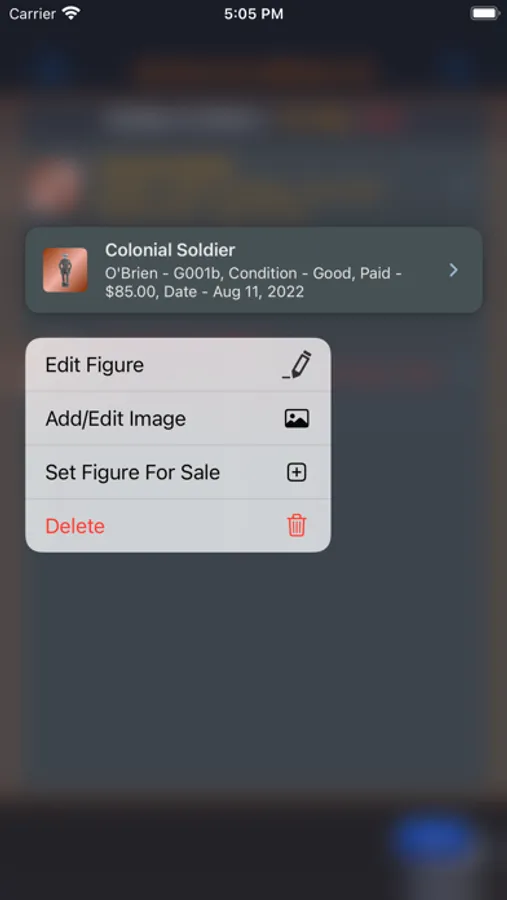Viewport: 507px width, 900px height.
Task: Select Set Figure For Sale option
Action: coord(178,472)
